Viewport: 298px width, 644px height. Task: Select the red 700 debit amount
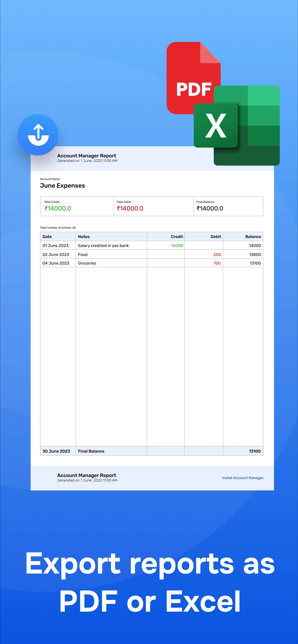click(x=217, y=263)
